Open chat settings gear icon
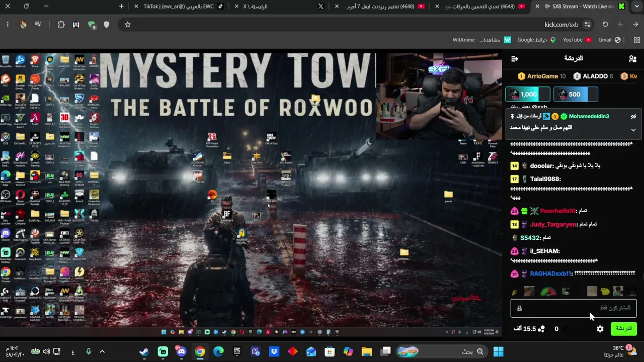 (600, 329)
